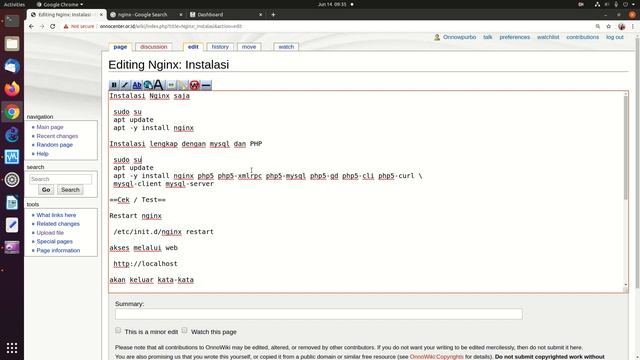
Task: Open 'Recent changes' in navigation
Action: tap(57, 136)
